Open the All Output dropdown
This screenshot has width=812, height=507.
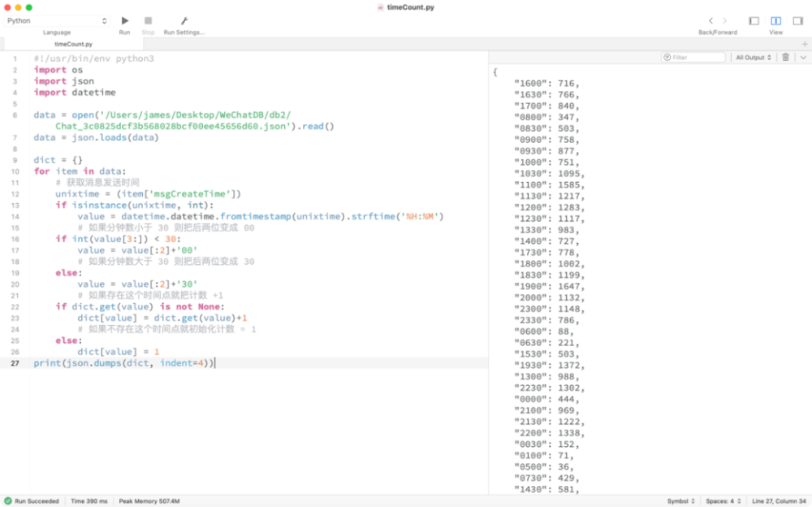pyautogui.click(x=754, y=58)
